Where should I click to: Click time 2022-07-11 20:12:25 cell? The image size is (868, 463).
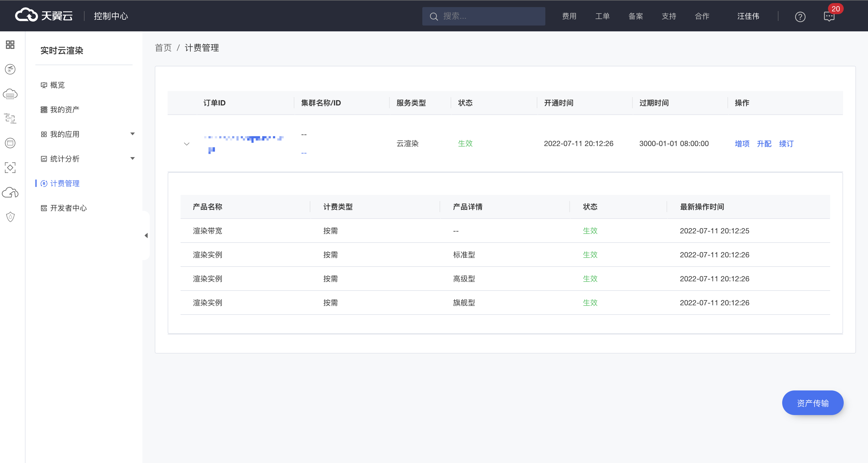click(x=714, y=231)
